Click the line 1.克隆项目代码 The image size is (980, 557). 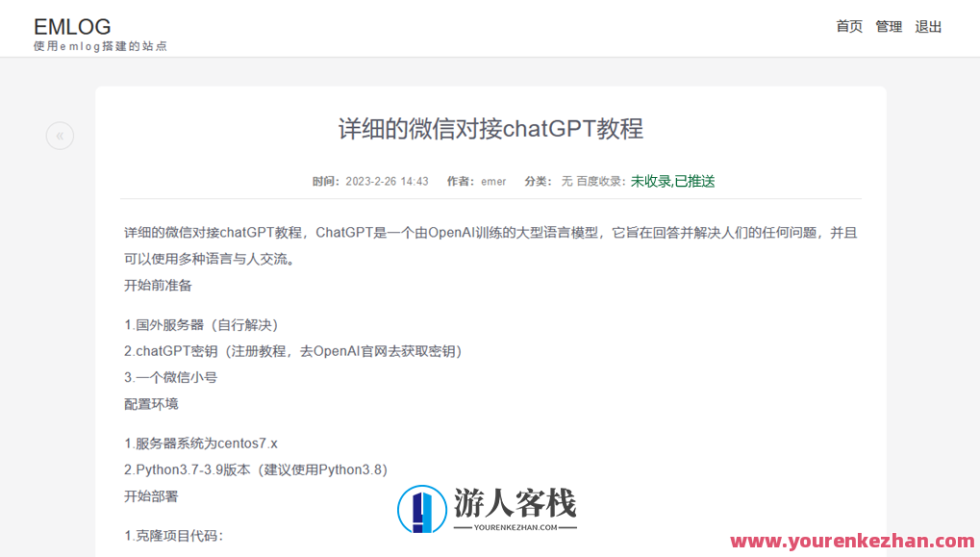point(171,537)
